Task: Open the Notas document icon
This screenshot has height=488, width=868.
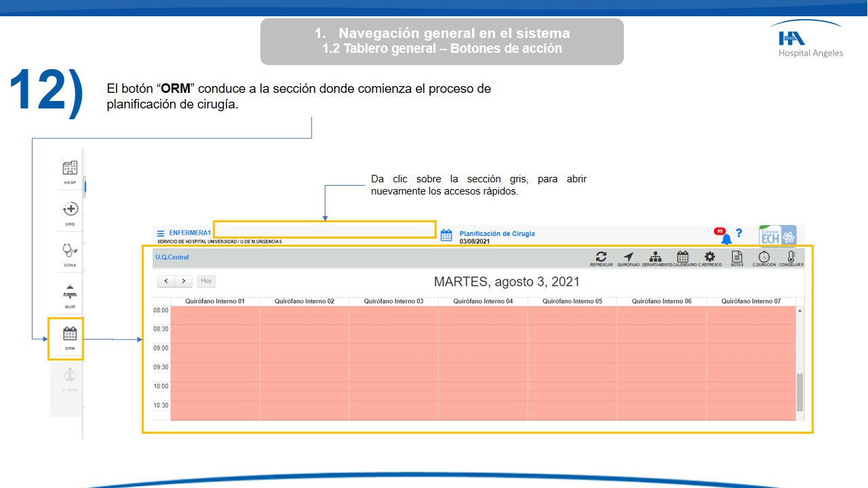Action: pyautogui.click(x=737, y=257)
